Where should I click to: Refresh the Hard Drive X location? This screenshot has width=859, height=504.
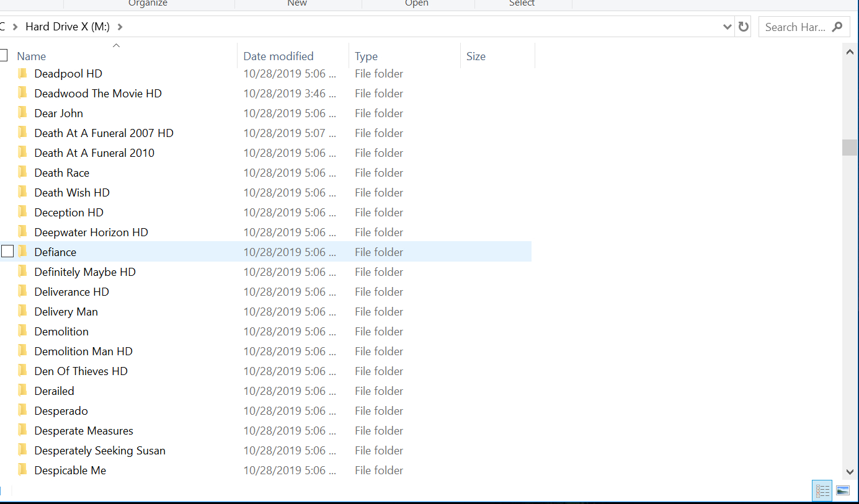point(743,27)
